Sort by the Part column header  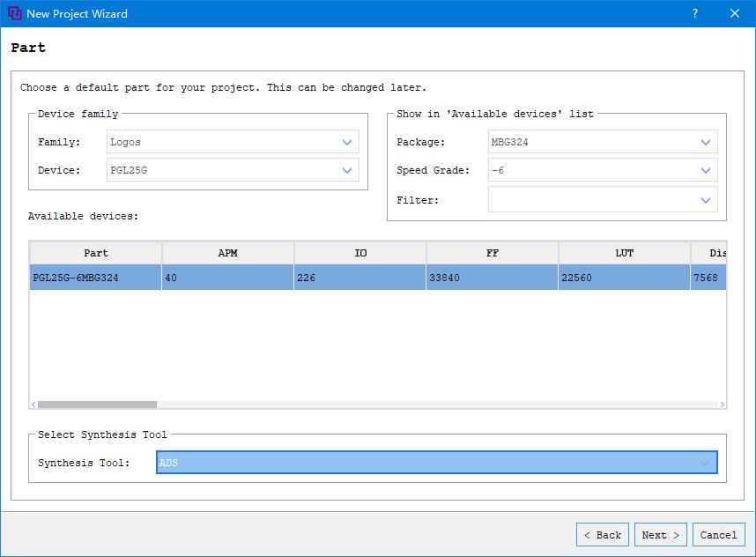click(95, 253)
